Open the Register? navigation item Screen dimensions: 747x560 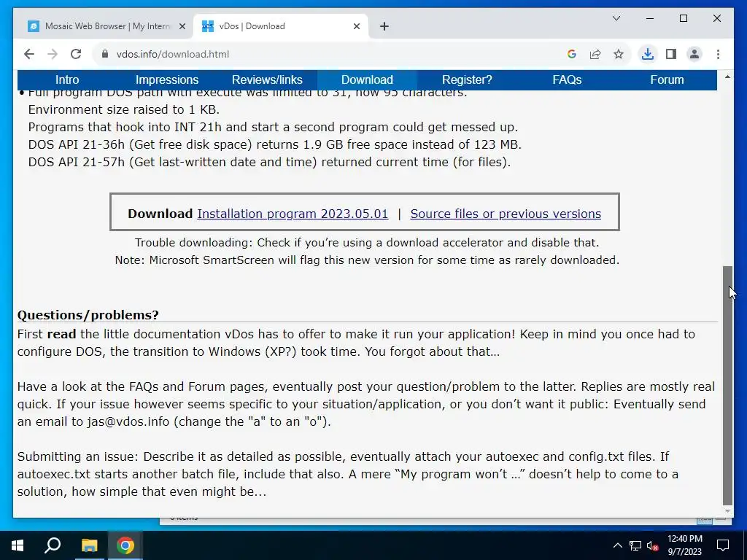pos(467,79)
